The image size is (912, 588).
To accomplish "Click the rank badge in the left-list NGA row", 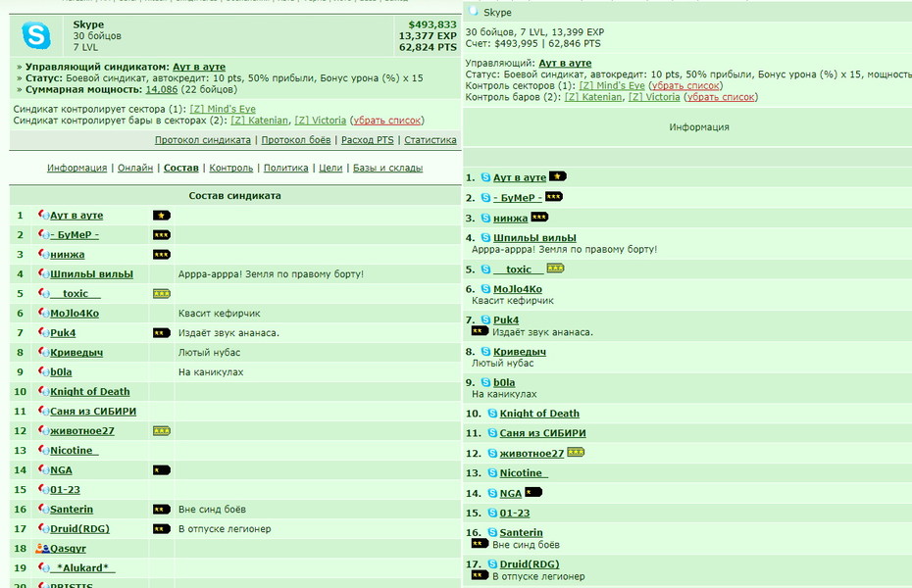I will click(x=161, y=470).
